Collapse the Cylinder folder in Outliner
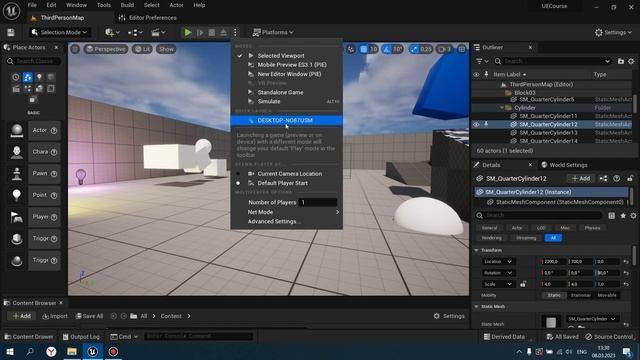The width and height of the screenshot is (640, 360). tap(502, 108)
